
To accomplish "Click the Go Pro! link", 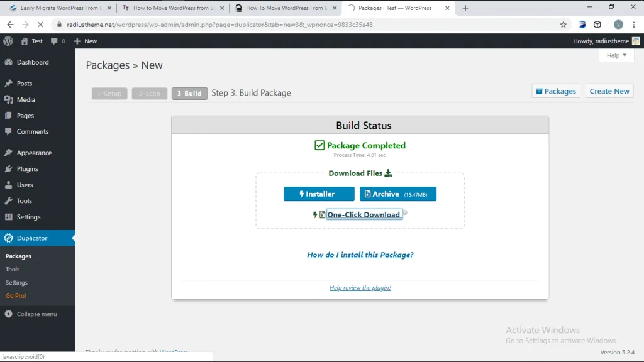I will point(16,295).
